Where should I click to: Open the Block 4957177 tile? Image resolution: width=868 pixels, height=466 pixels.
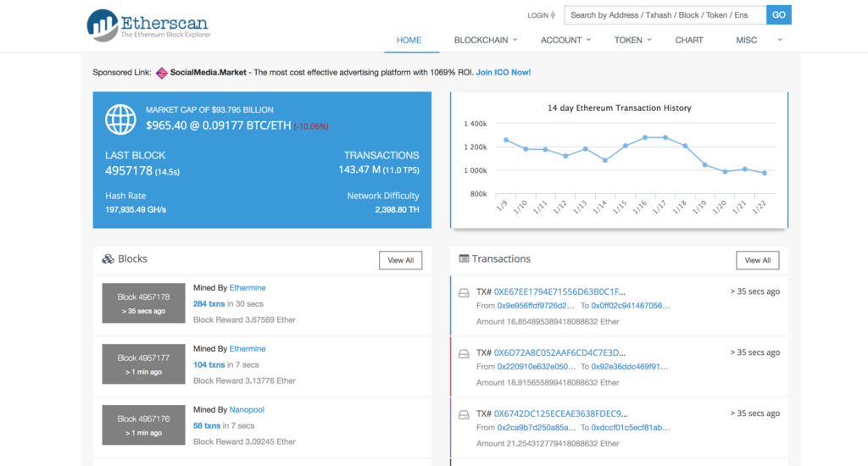(x=143, y=364)
